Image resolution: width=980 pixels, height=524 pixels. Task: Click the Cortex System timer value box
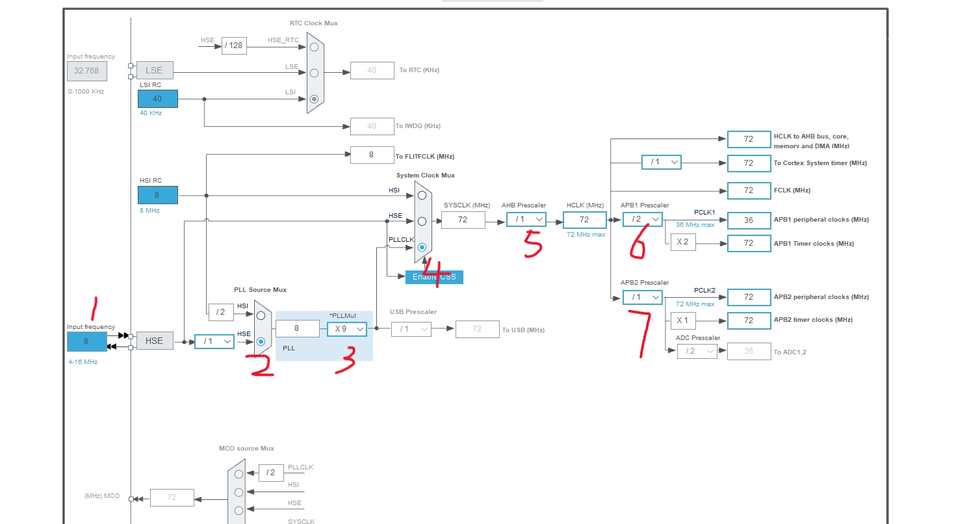tap(749, 163)
